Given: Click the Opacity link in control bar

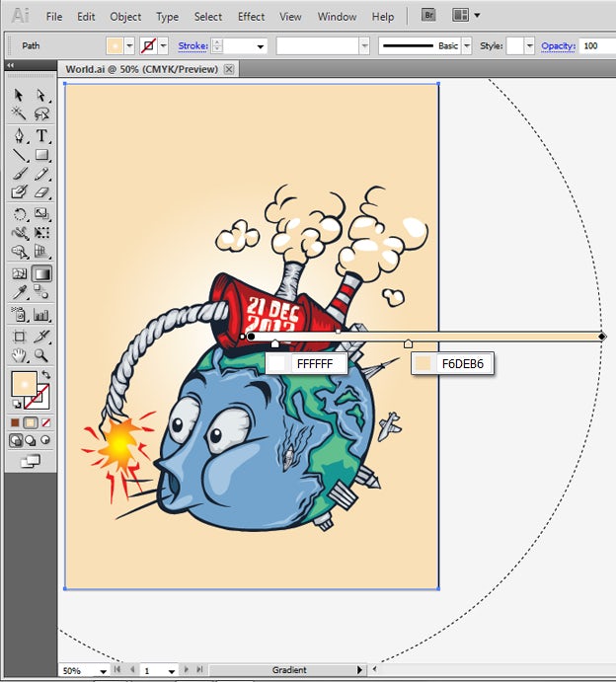Looking at the screenshot, I should pos(558,46).
